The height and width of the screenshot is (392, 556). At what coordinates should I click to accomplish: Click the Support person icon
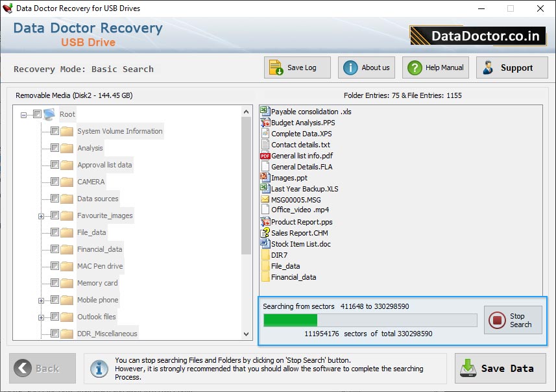pos(488,68)
